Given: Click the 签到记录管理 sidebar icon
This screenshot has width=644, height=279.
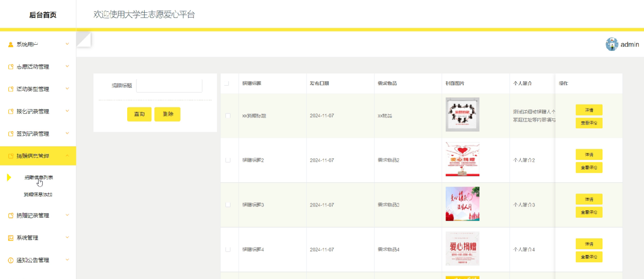Looking at the screenshot, I should click(11, 134).
